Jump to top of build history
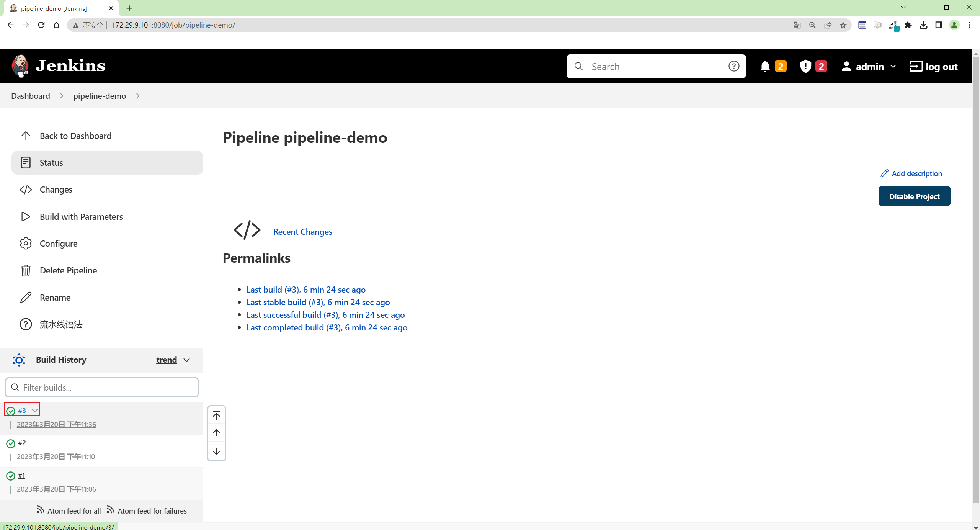 coord(216,415)
